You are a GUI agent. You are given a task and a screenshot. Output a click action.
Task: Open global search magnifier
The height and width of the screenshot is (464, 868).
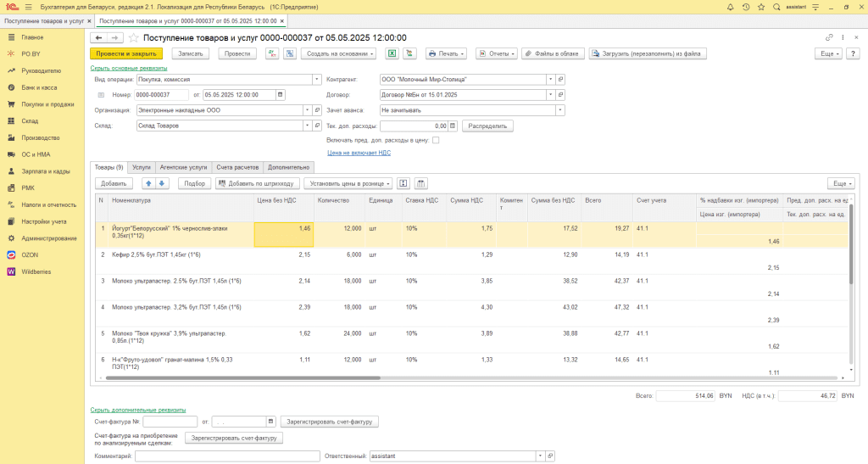(x=776, y=7)
